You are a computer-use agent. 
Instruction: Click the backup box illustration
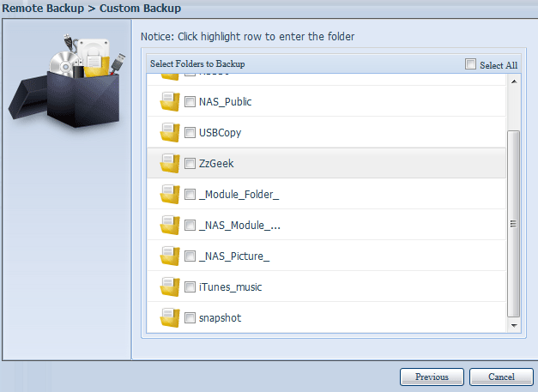tap(67, 81)
